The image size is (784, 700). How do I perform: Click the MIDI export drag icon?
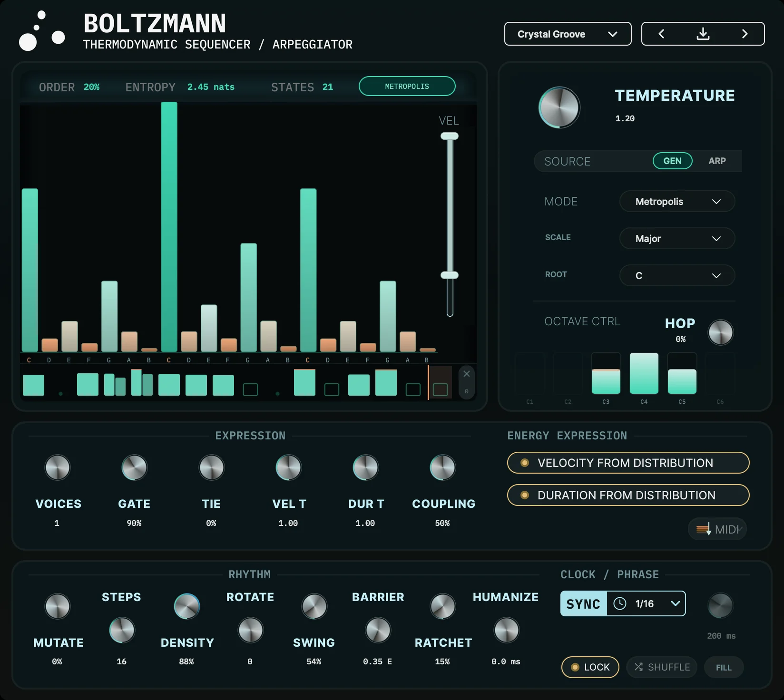(x=704, y=529)
